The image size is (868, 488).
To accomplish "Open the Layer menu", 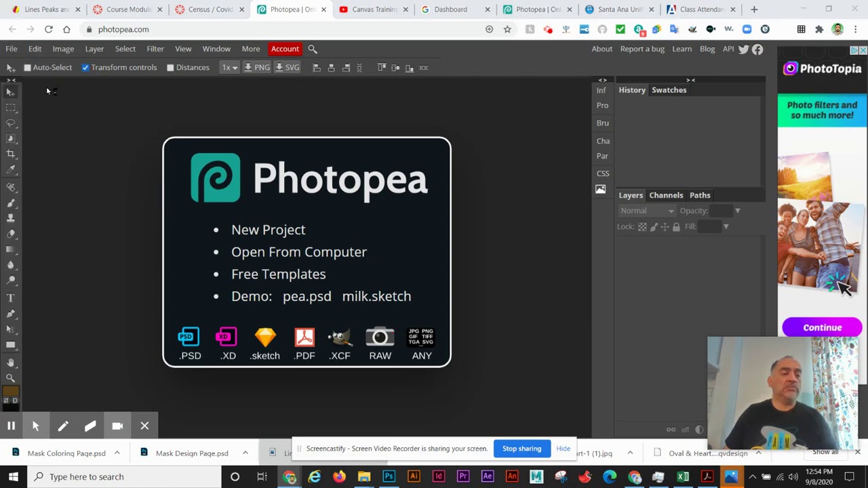I will point(94,49).
